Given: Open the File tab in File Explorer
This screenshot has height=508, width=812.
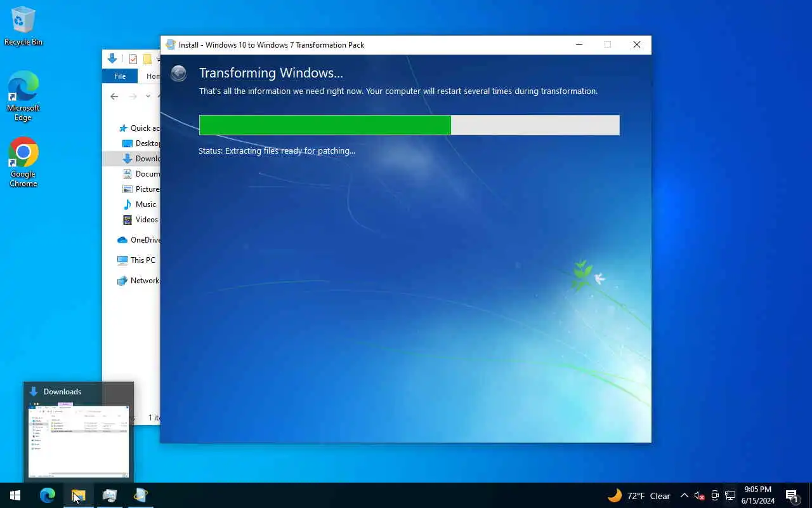Looking at the screenshot, I should pyautogui.click(x=120, y=76).
